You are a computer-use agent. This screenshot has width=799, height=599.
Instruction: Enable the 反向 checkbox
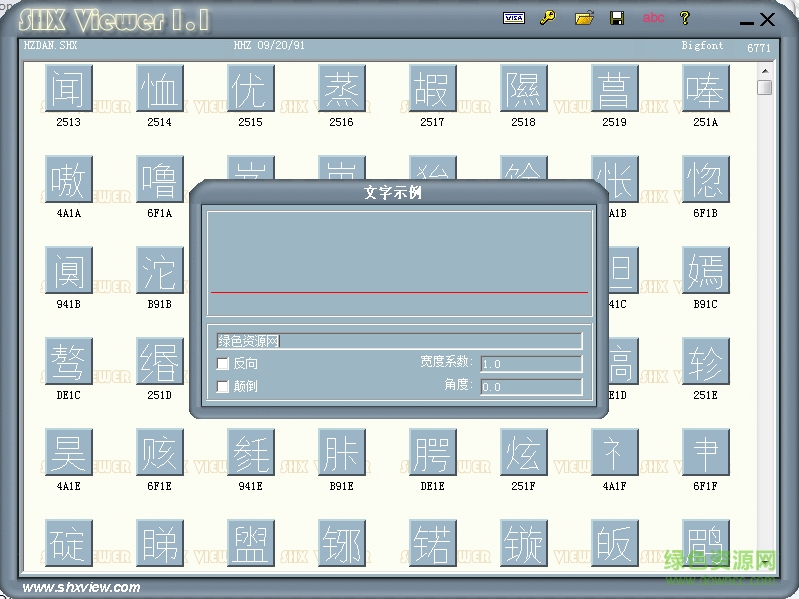[223, 364]
